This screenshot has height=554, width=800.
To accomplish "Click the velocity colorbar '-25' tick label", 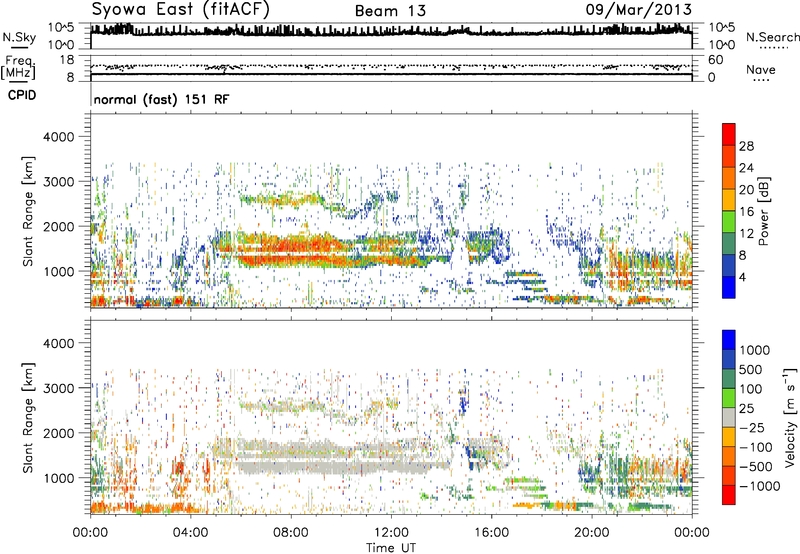I will (752, 427).
